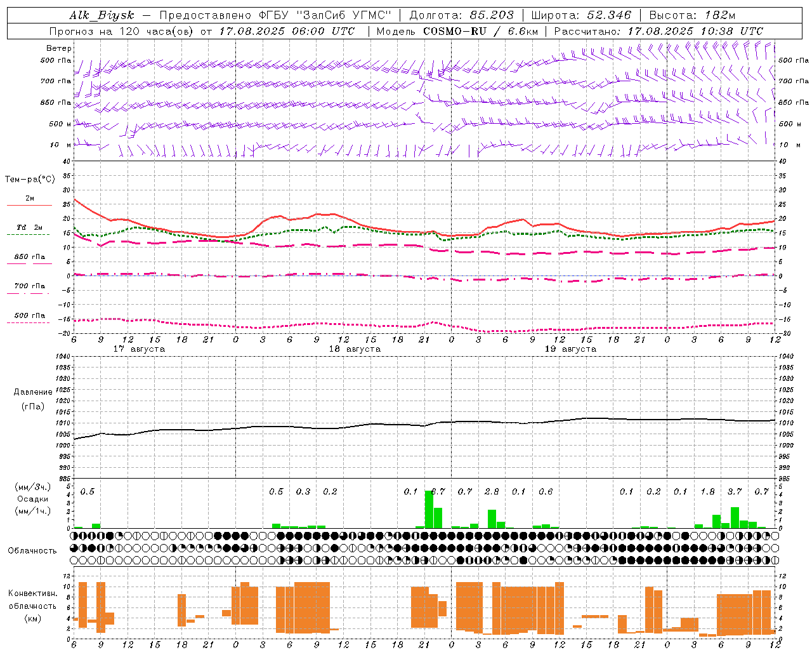Click the Осадки precipitation label

(x=32, y=499)
